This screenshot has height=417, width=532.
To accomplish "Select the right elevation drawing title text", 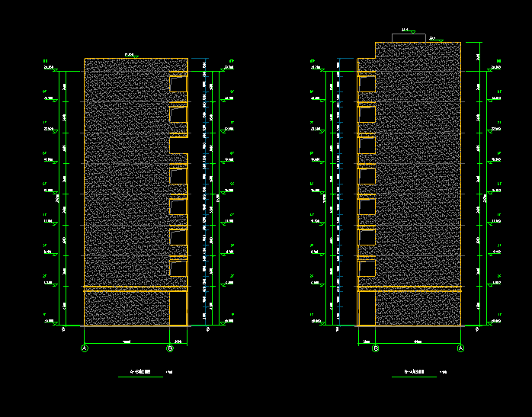I will click(418, 373).
